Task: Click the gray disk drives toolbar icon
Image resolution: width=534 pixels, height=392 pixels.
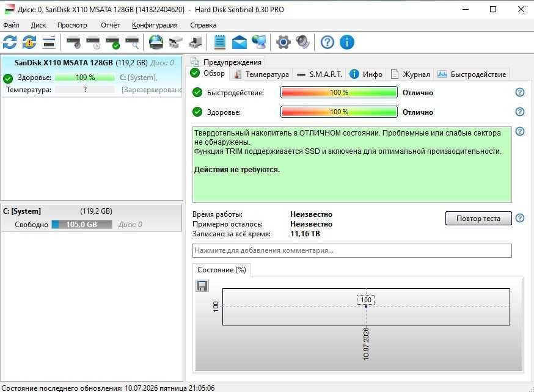Action: [176, 43]
